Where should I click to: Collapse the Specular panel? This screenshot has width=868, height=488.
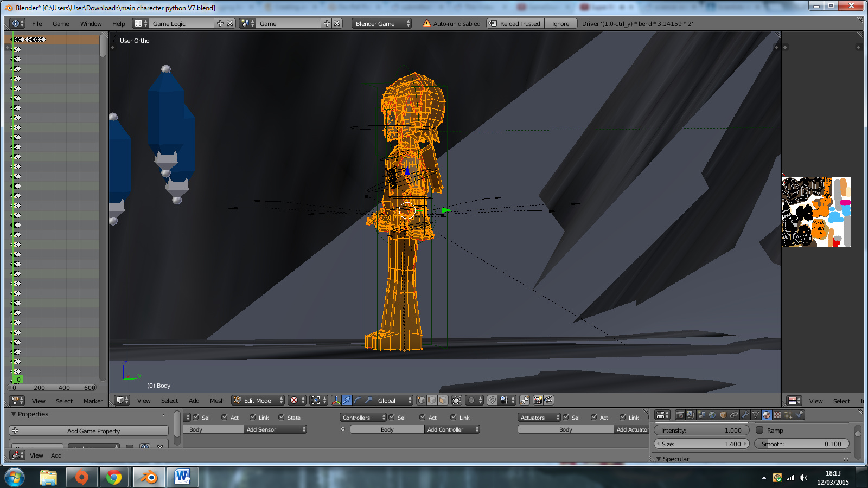point(659,459)
